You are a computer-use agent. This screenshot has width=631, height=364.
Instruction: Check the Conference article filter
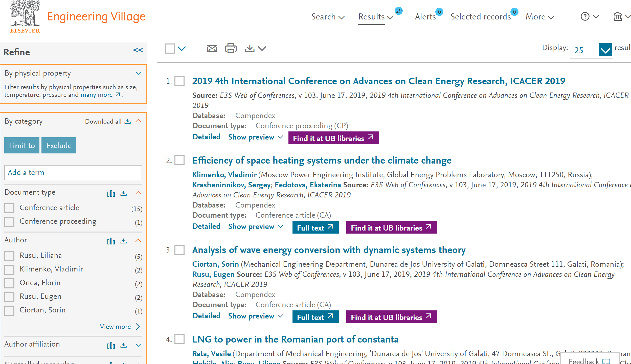point(9,208)
